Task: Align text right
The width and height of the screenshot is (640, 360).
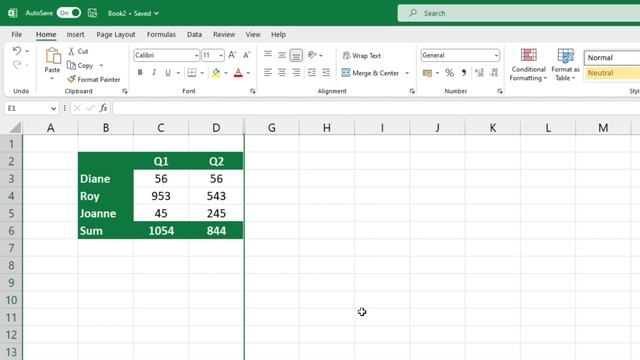Action: point(296,73)
